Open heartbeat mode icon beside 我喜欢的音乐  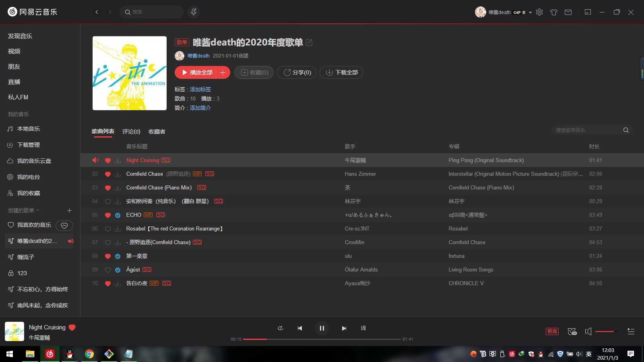pyautogui.click(x=64, y=226)
